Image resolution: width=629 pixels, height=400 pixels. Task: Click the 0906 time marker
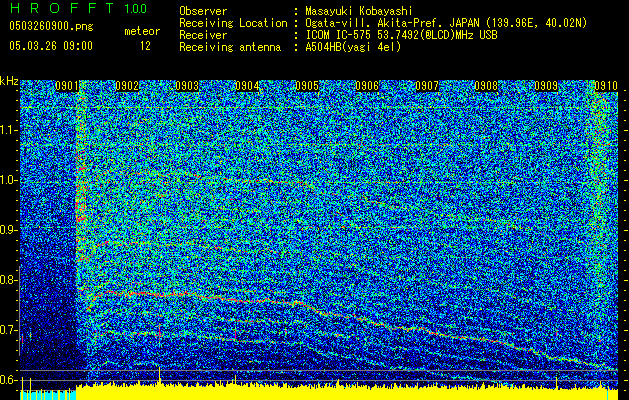[367, 86]
